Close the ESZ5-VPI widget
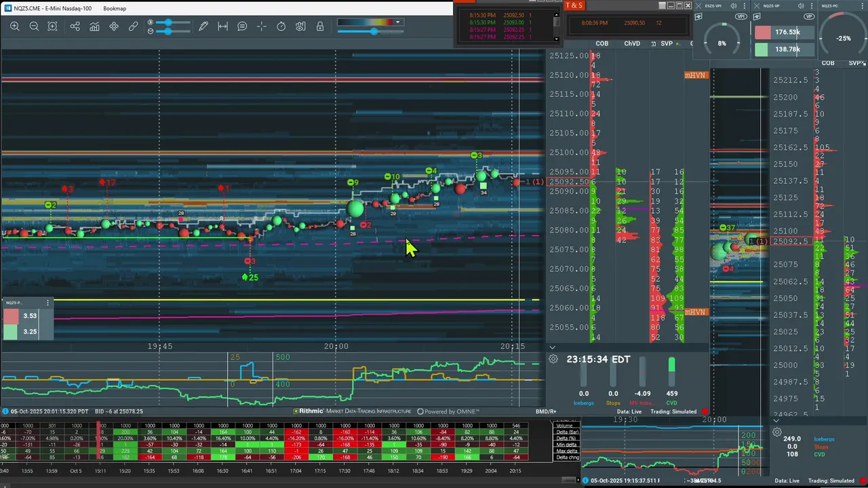This screenshot has width=868, height=488. [698, 5]
